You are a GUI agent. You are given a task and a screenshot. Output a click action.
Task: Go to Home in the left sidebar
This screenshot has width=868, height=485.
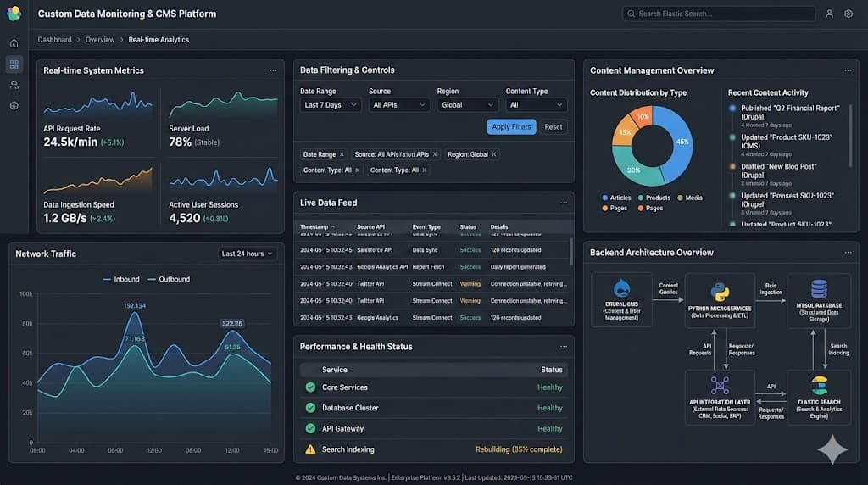tap(14, 43)
